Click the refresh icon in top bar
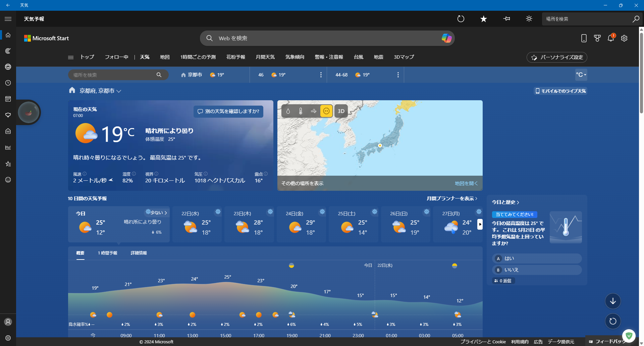 tap(461, 19)
